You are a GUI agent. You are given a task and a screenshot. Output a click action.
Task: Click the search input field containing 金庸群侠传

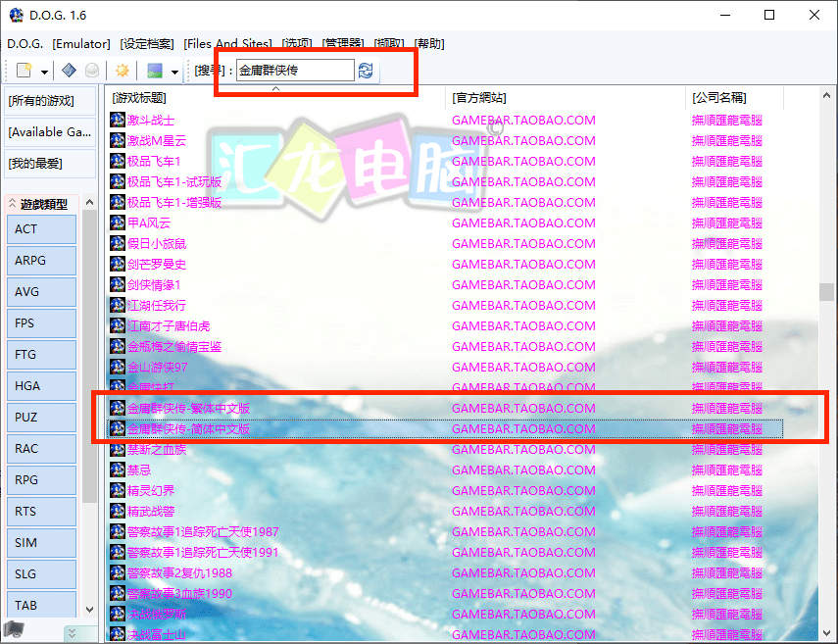pos(294,70)
